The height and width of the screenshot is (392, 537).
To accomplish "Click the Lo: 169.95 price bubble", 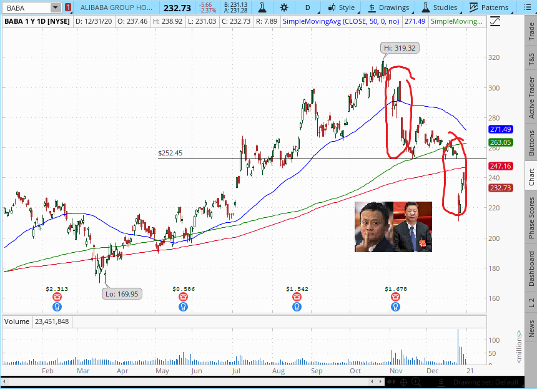I will 122,294.
